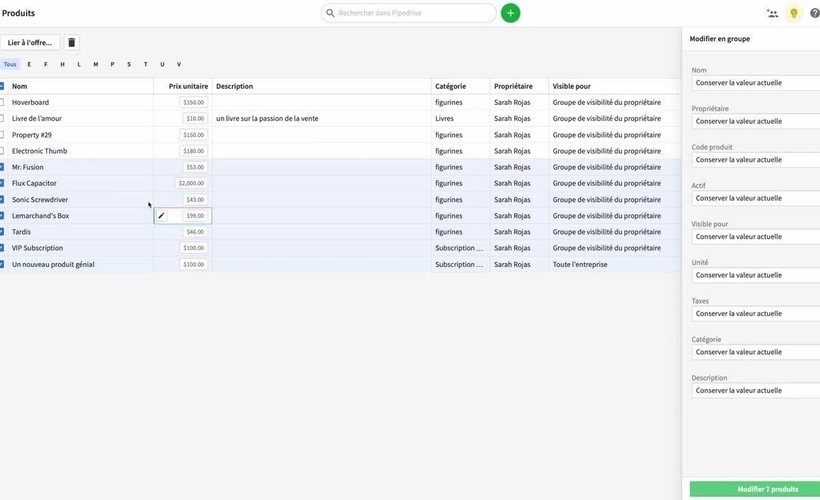The image size is (820, 500).
Task: Sort by the 'Prix unitaire' column header
Action: click(188, 86)
